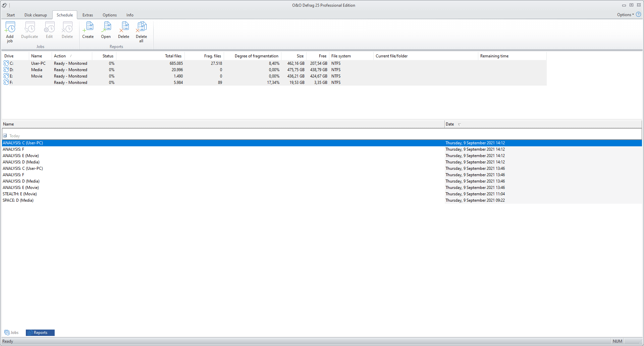Select the F: drive icon
This screenshot has height=346, width=644.
(6, 82)
